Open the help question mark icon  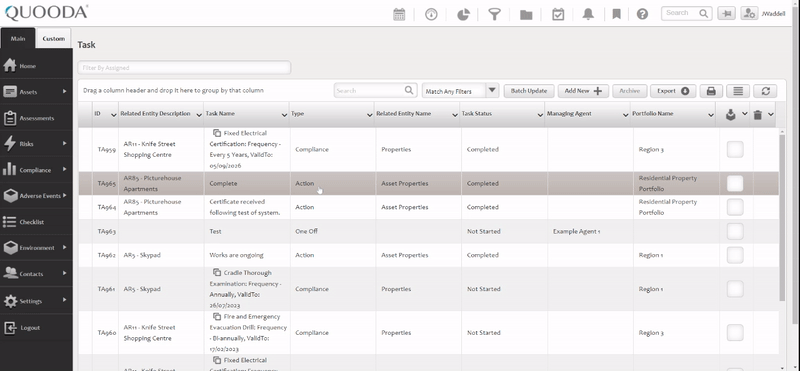642,14
